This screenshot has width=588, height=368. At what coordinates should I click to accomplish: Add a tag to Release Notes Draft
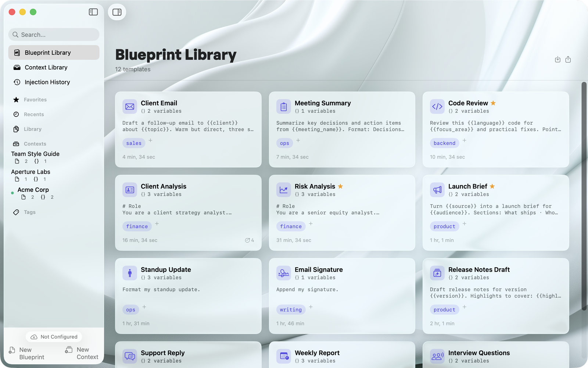(x=465, y=307)
